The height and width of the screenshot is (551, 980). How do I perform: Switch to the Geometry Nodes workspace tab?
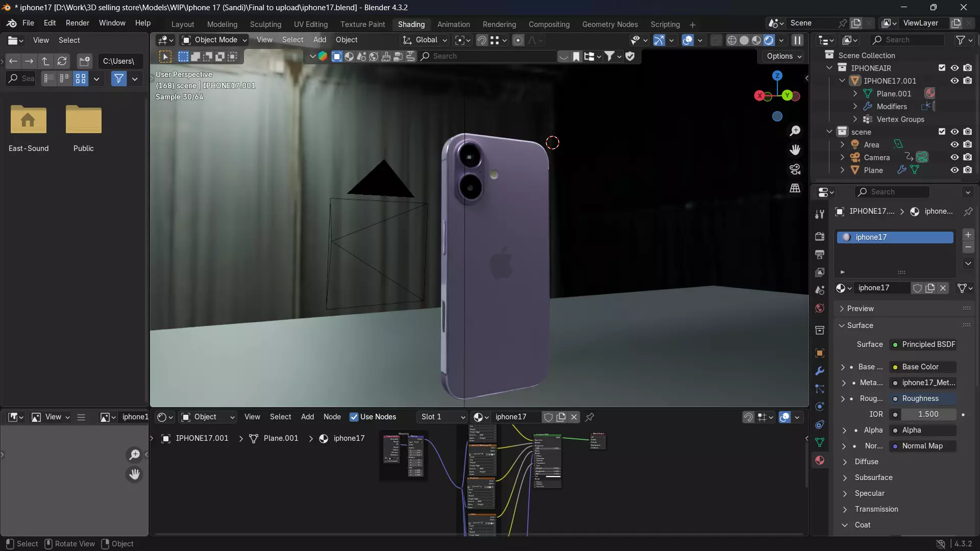[610, 24]
